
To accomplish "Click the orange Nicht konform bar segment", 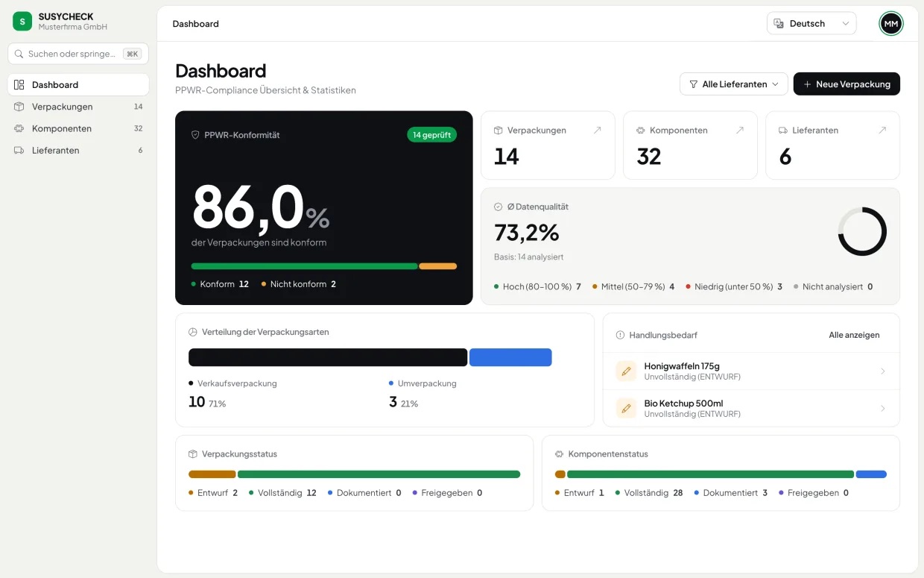I will (438, 266).
